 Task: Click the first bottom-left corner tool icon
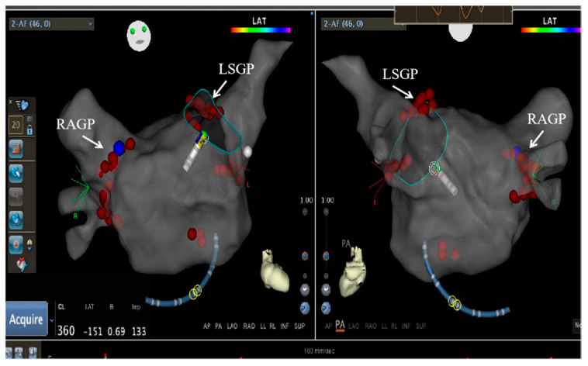(x=9, y=353)
